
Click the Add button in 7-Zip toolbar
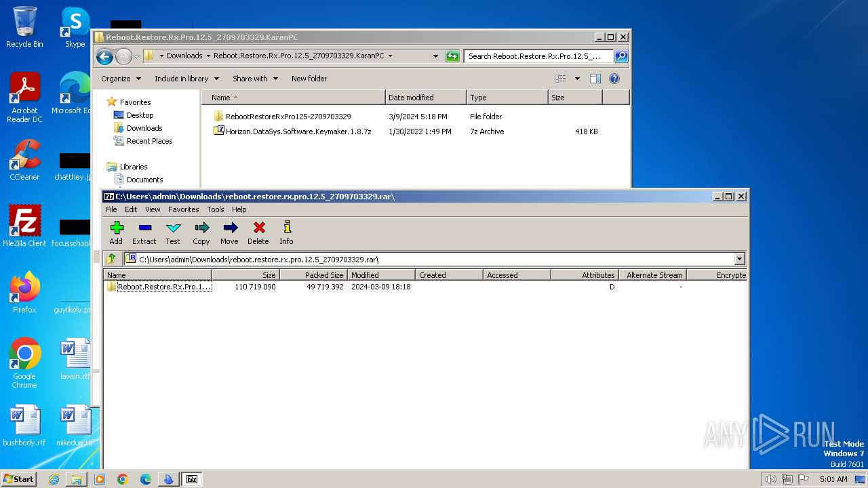116,232
